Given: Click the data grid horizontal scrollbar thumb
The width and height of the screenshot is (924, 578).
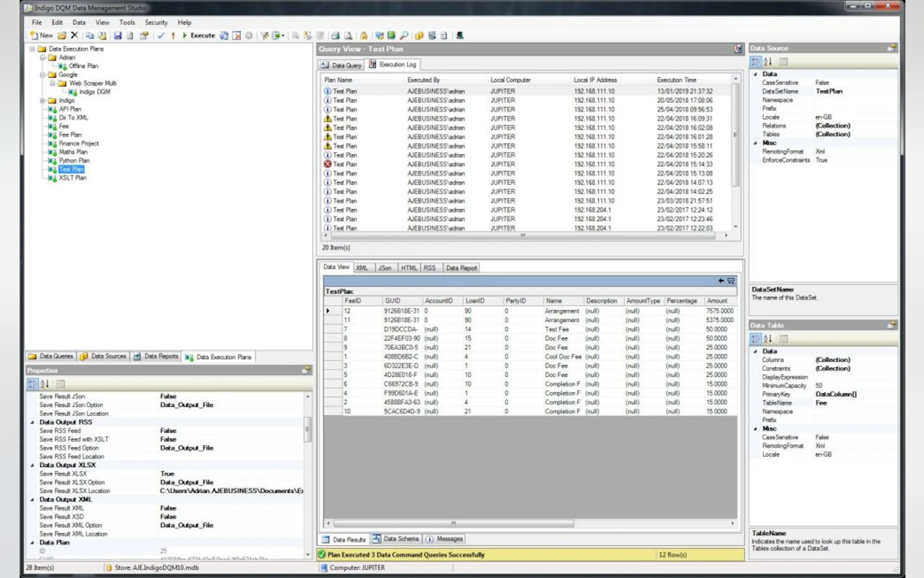Looking at the screenshot, I should click(453, 523).
